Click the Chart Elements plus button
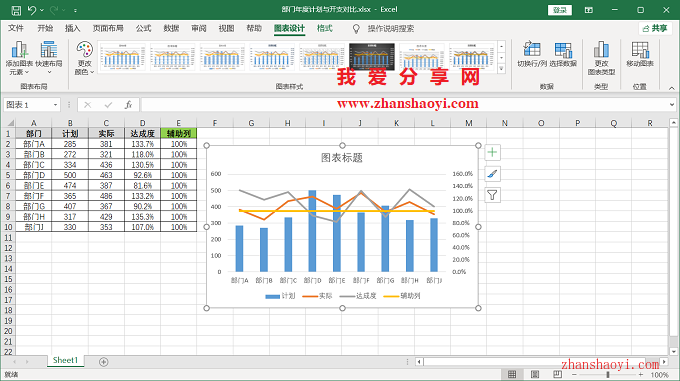Viewport: 680px width, 381px height. tap(492, 152)
